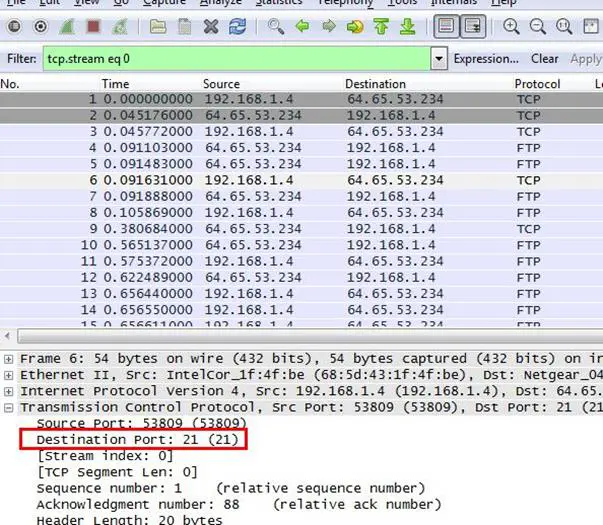Click the close capture file X icon
This screenshot has height=525, width=603.
tap(211, 26)
